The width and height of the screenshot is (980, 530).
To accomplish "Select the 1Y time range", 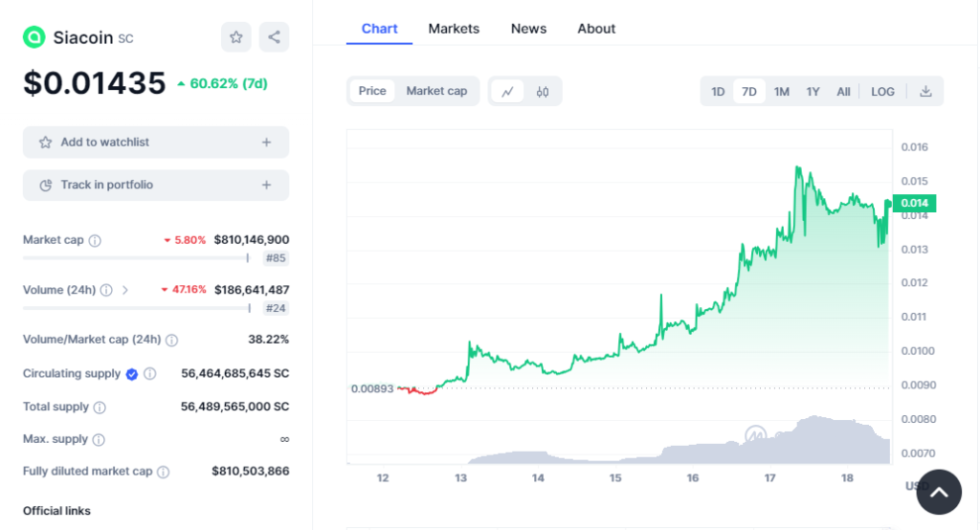I will coord(813,91).
